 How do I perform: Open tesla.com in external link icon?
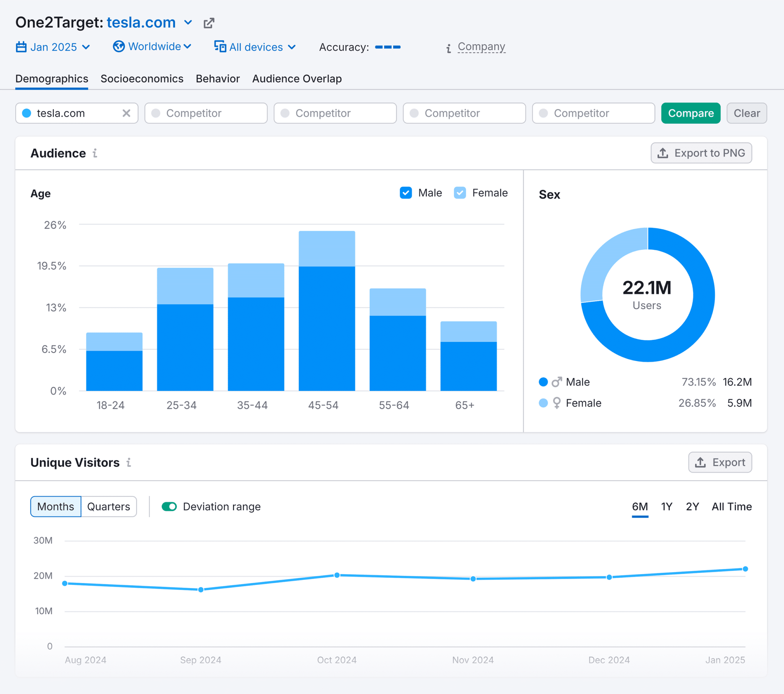tap(209, 23)
